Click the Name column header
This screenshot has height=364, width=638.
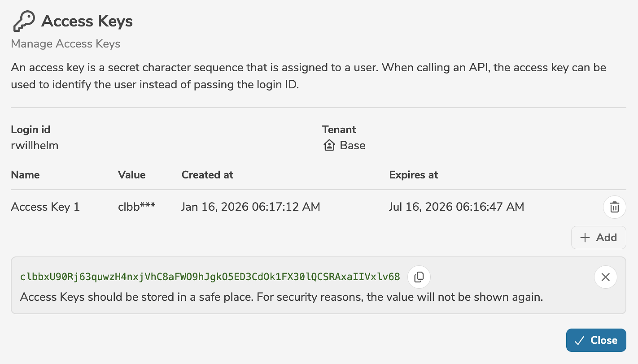tap(25, 175)
